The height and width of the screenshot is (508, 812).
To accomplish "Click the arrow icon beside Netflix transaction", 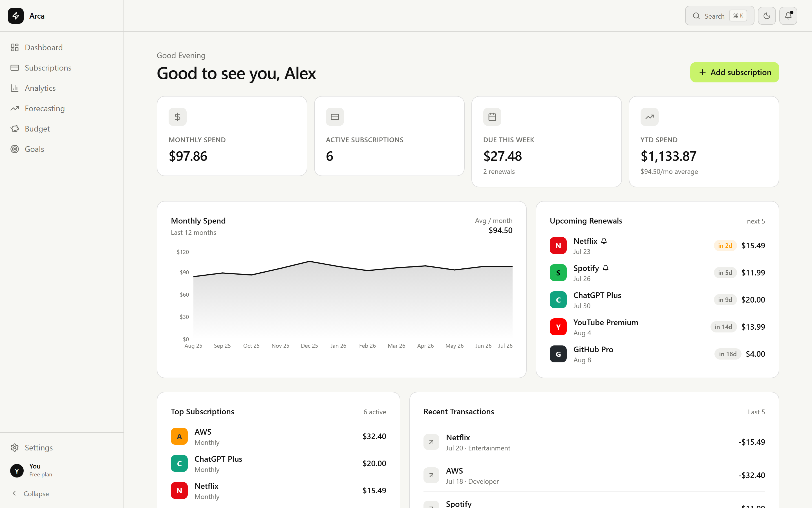I will (431, 442).
